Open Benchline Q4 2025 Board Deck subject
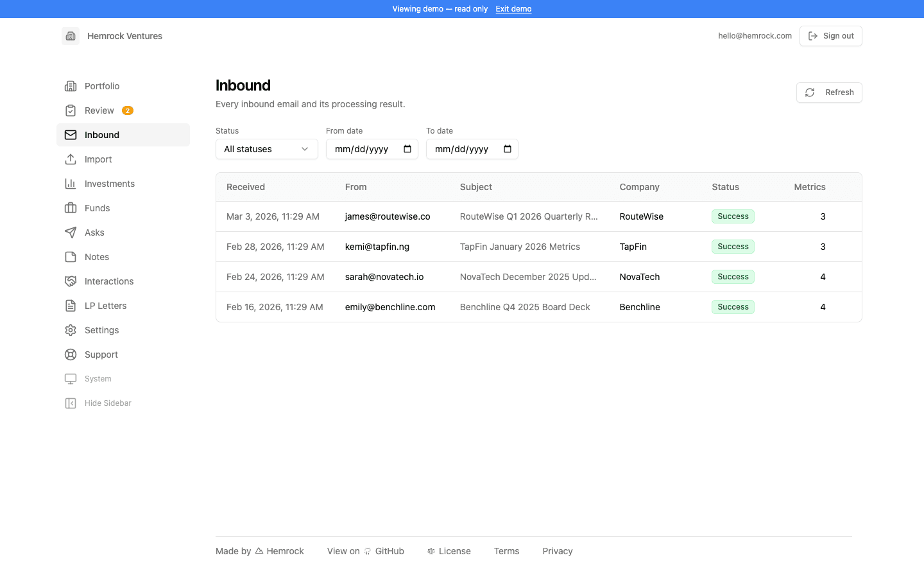The image size is (924, 578). 525,307
